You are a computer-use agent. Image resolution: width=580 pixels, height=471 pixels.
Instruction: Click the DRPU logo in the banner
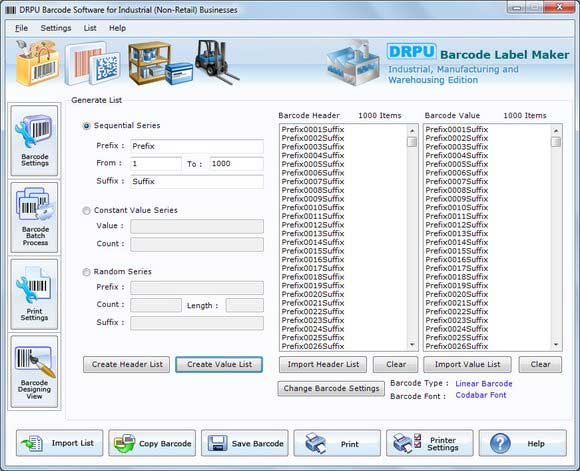click(411, 52)
